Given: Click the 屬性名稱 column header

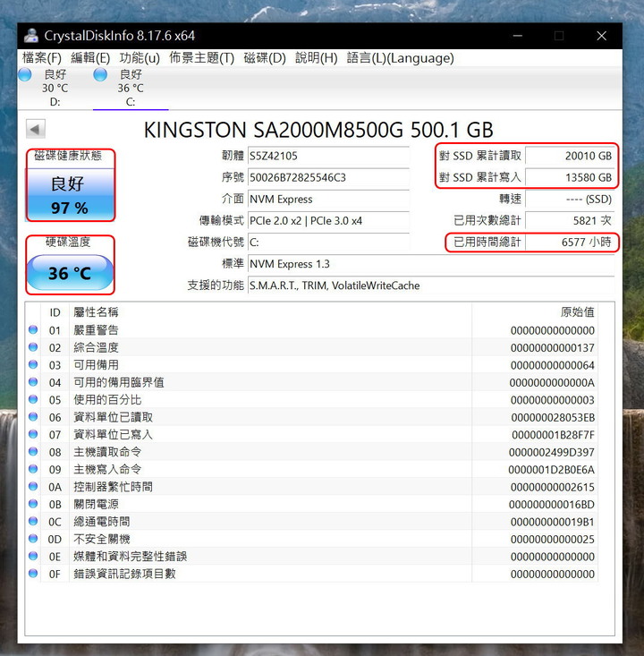Looking at the screenshot, I should 270,312.
